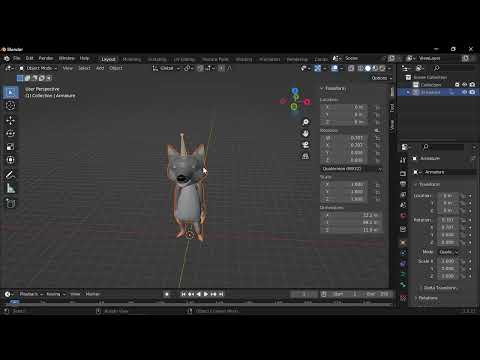The width and height of the screenshot is (480, 360).
Task: Activate the Rotate tool
Action: click(11, 133)
